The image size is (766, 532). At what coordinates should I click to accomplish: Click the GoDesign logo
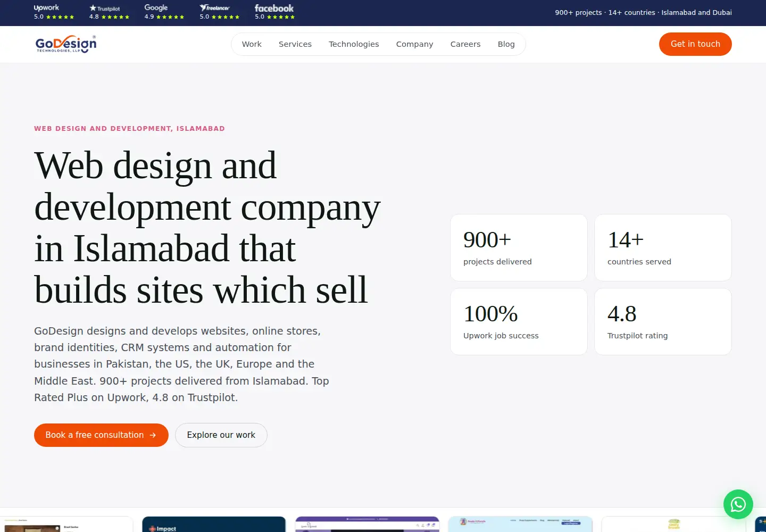(66, 44)
